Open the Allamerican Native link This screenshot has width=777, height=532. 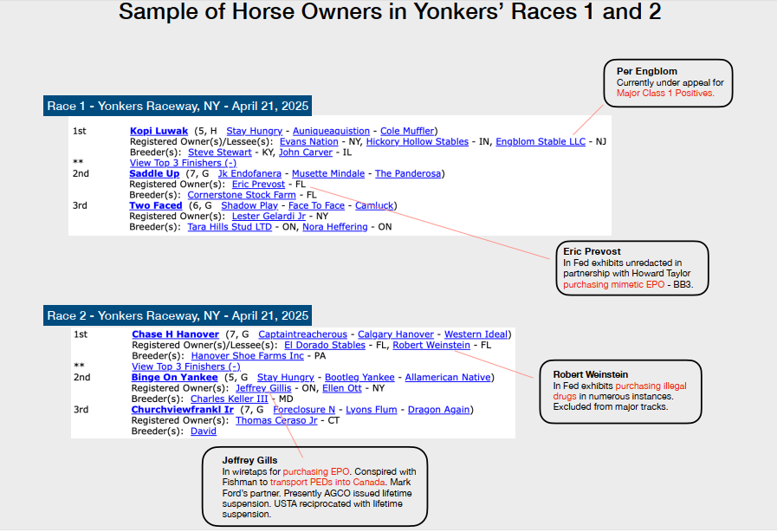coord(448,378)
